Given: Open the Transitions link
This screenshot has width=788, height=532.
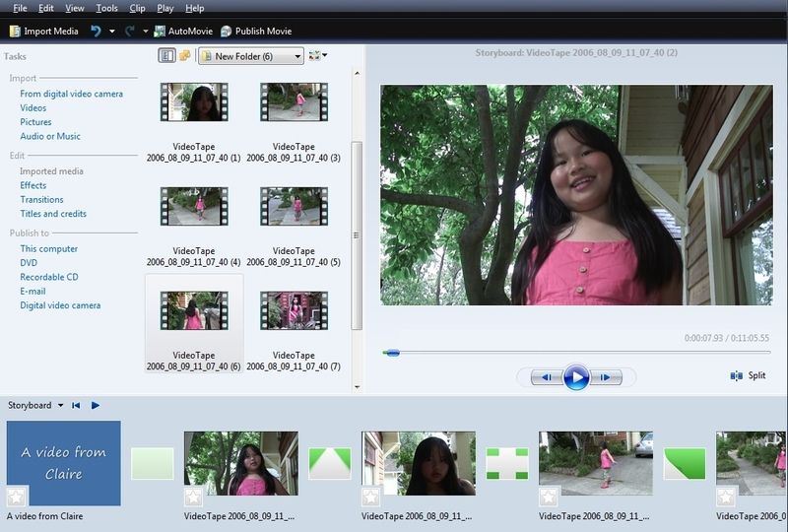Looking at the screenshot, I should coord(41,199).
